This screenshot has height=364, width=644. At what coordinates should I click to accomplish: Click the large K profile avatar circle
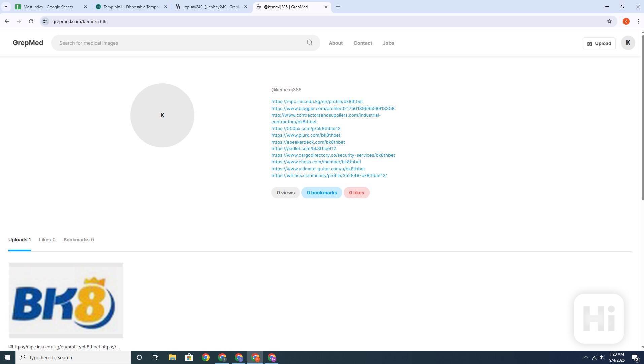tap(162, 115)
